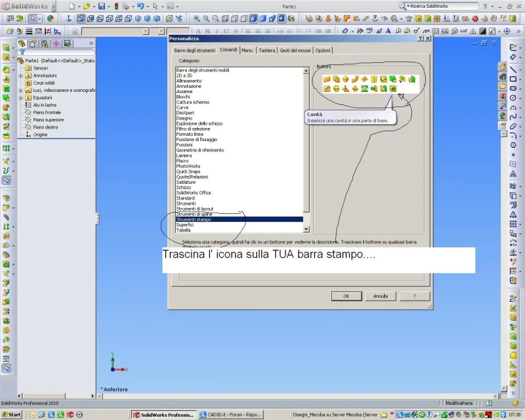525x420 pixels.
Task: Switch to the Opzioni tab
Action: [323, 51]
